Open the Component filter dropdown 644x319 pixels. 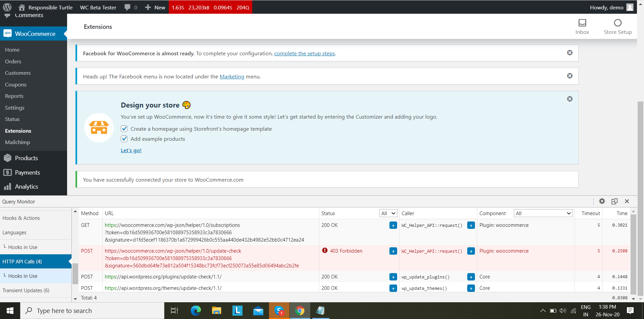tap(543, 213)
